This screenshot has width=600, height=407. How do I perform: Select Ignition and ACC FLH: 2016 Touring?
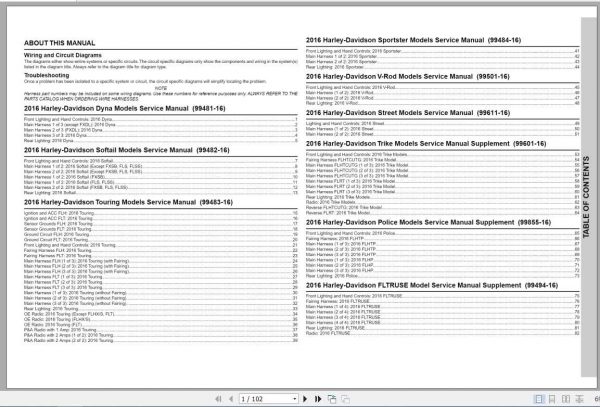(x=161, y=213)
